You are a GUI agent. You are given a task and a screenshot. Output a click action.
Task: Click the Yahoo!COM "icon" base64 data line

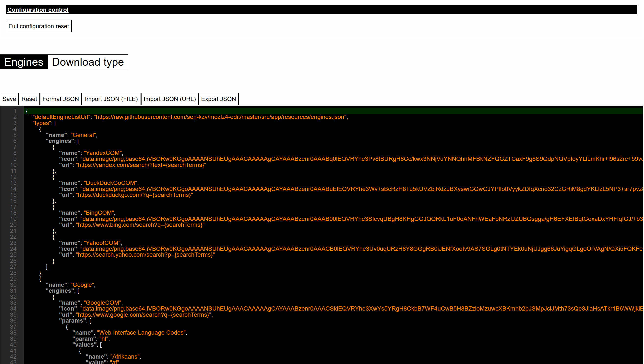(351, 249)
